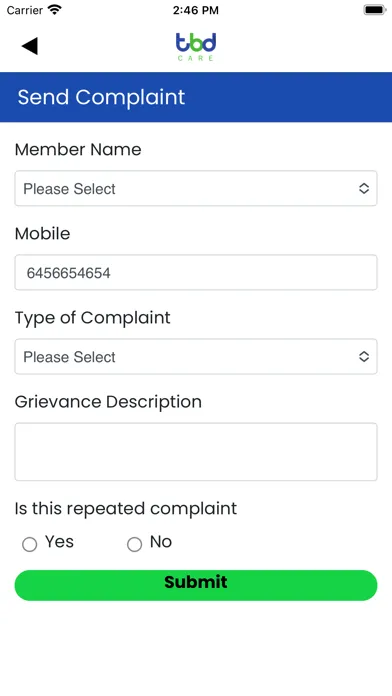Tap the back arrow icon

tap(30, 46)
